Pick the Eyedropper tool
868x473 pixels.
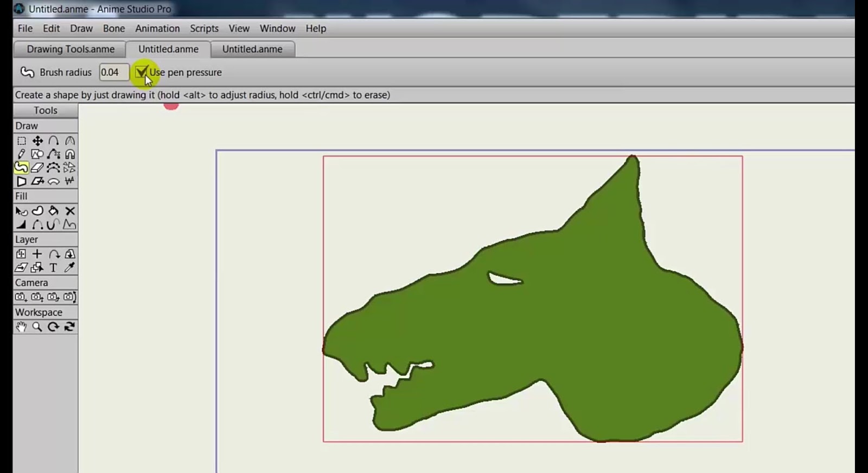70,267
